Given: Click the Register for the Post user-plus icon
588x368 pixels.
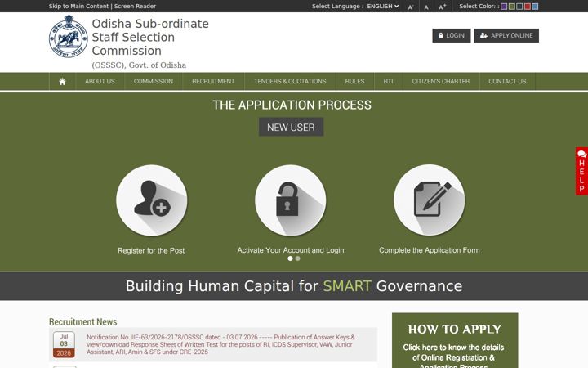Looking at the screenshot, I should point(152,200).
